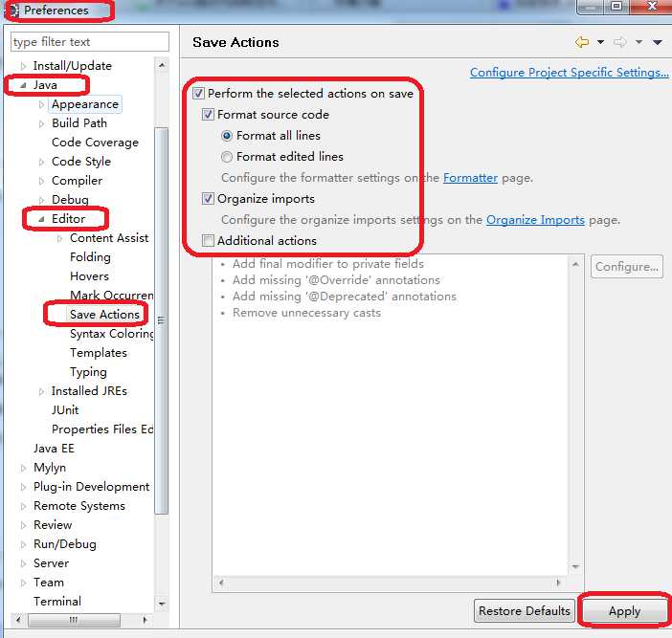Expand the Mylyn node arrow
672x638 pixels.
click(x=23, y=468)
